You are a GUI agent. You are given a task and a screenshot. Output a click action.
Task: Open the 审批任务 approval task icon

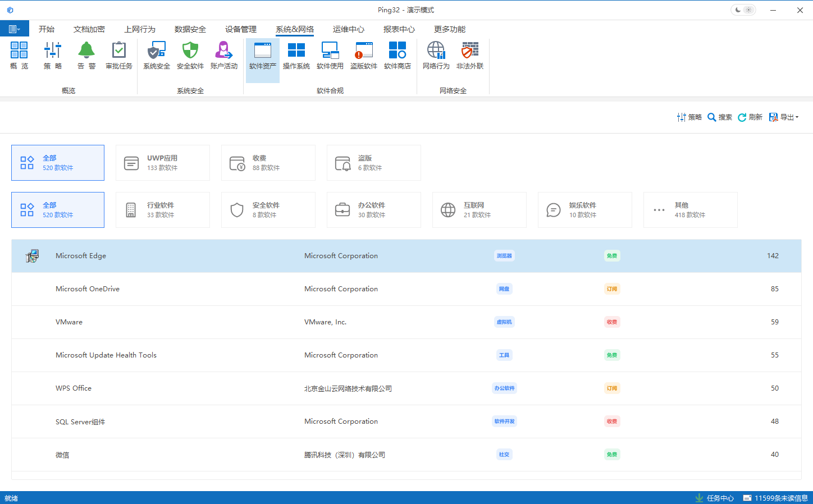(118, 56)
